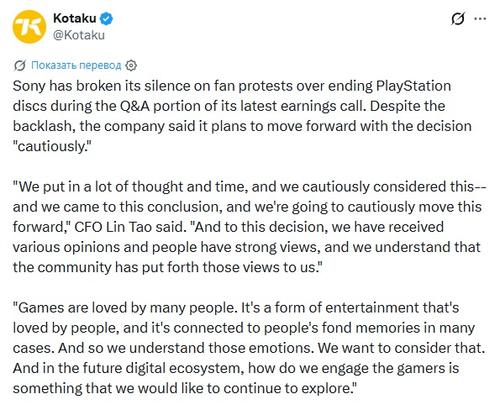Click the translate icon beside Показать перевод

tap(20, 65)
